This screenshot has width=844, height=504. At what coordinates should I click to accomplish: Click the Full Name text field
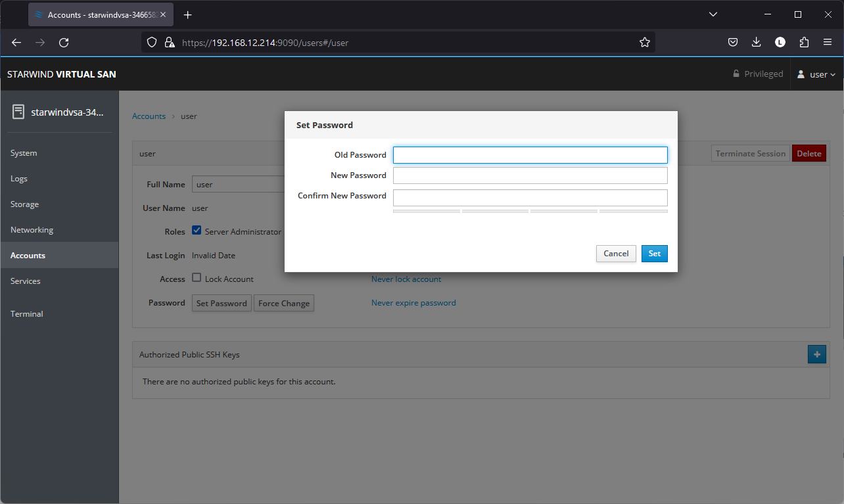(238, 185)
